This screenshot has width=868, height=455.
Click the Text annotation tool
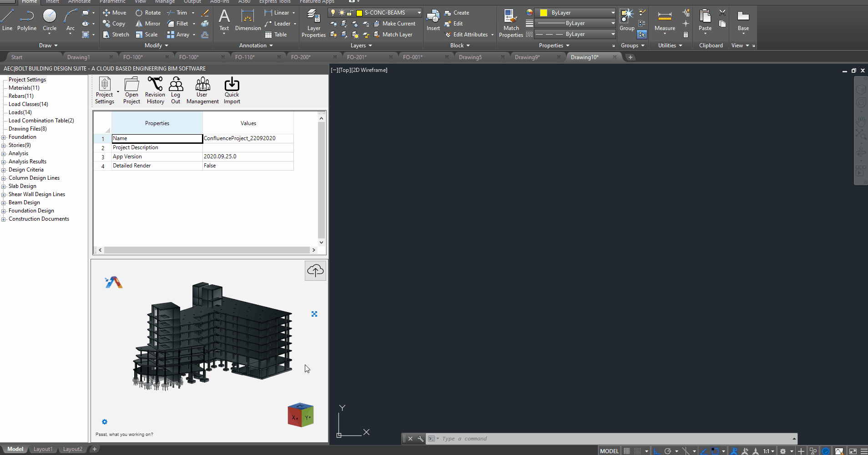click(224, 20)
